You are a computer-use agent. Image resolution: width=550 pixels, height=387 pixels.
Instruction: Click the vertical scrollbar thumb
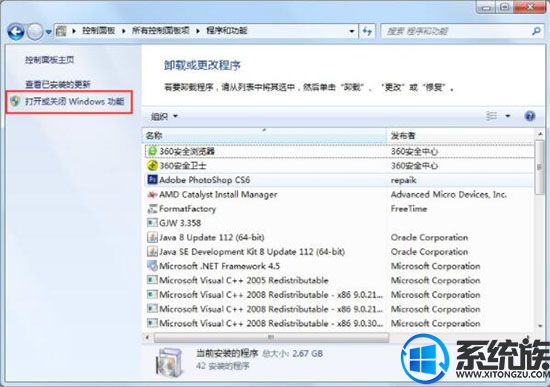point(540,167)
